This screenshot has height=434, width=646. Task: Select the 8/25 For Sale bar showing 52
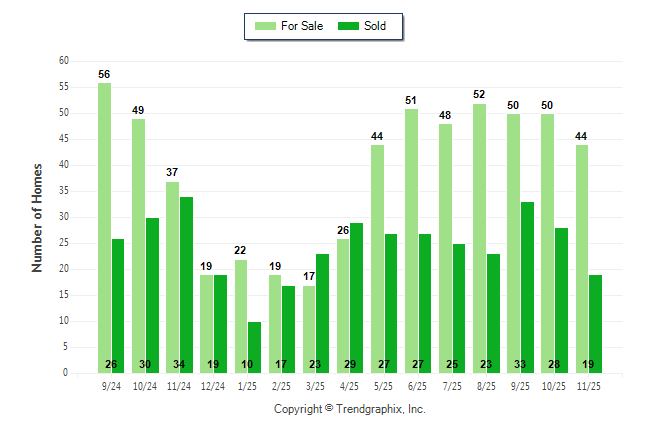coord(479,238)
